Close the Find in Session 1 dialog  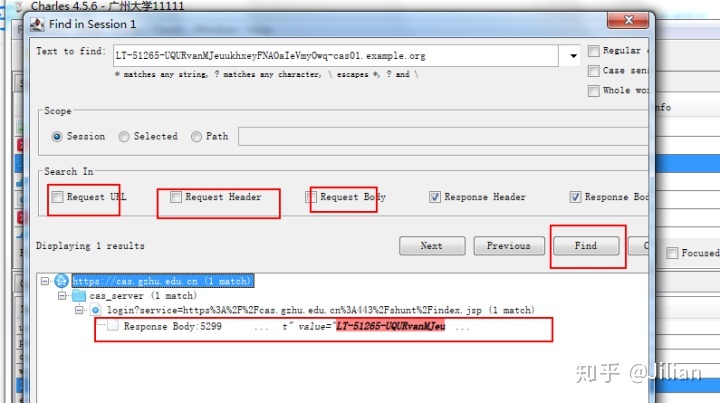pos(628,20)
